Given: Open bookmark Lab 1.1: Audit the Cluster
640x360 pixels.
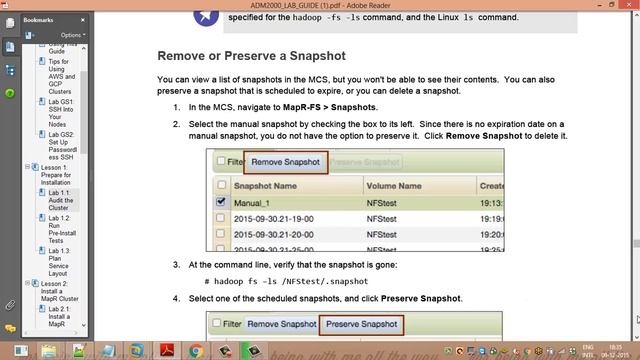Looking at the screenshot, I should [x=61, y=200].
